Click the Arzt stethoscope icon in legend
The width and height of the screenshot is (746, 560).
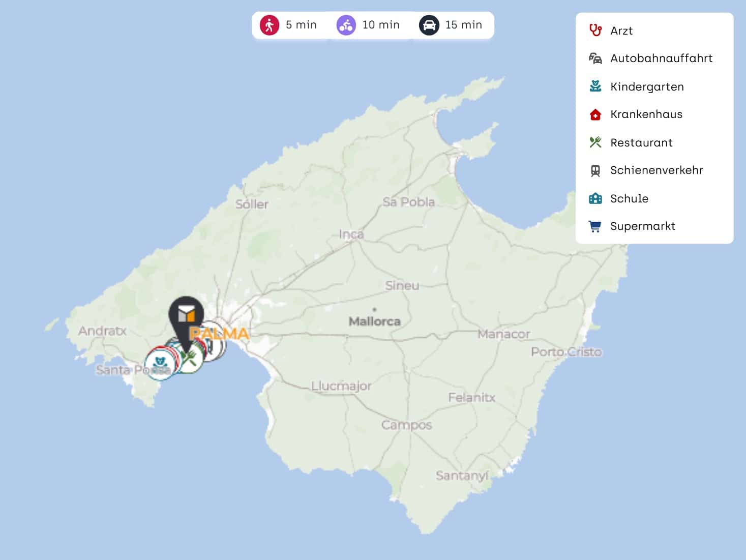tap(595, 31)
